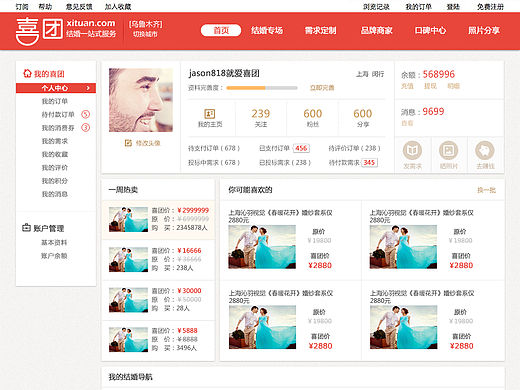Click the message count 9699
The width and height of the screenshot is (520, 390).
pyautogui.click(x=433, y=111)
